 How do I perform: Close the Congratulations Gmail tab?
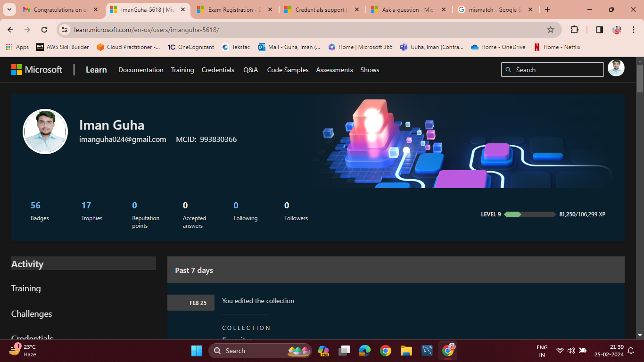pyautogui.click(x=96, y=9)
